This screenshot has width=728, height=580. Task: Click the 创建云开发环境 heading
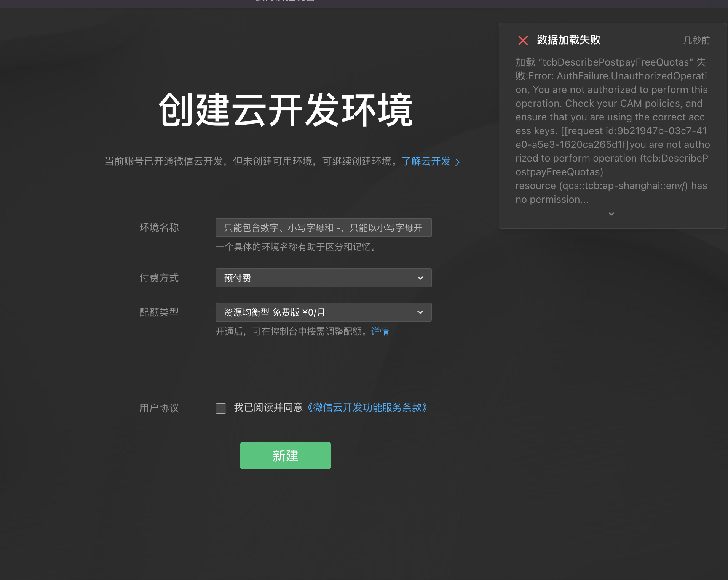[x=286, y=110]
